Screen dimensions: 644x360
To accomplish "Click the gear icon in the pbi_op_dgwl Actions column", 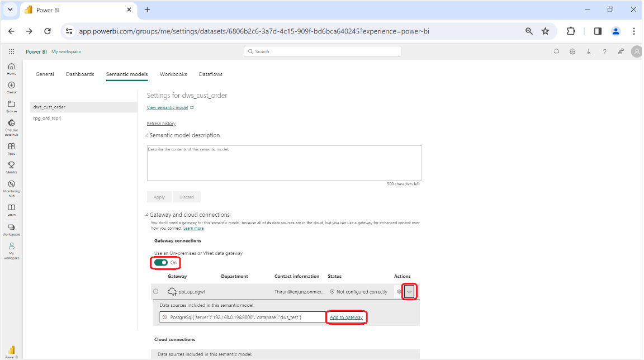I will (399, 292).
